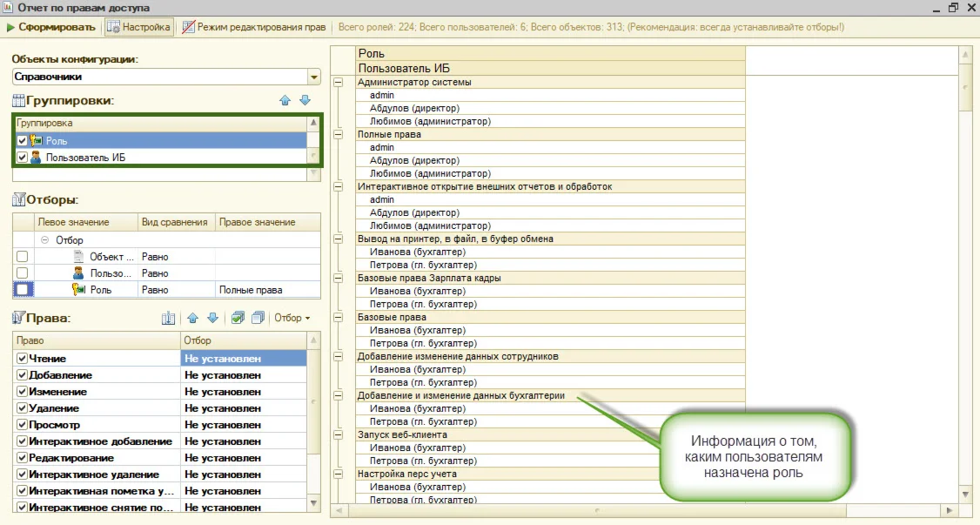
Task: Collapse the Администратор системы role group
Action: pyautogui.click(x=339, y=83)
